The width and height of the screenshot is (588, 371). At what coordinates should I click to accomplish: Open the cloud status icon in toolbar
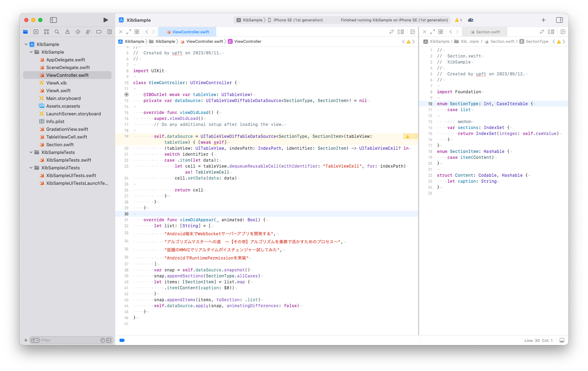tap(471, 20)
